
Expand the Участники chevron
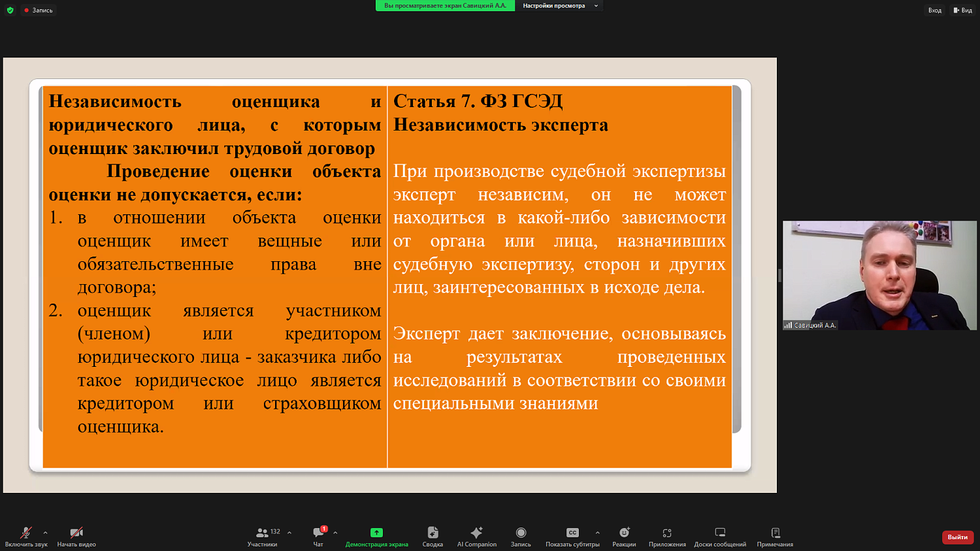click(x=289, y=531)
